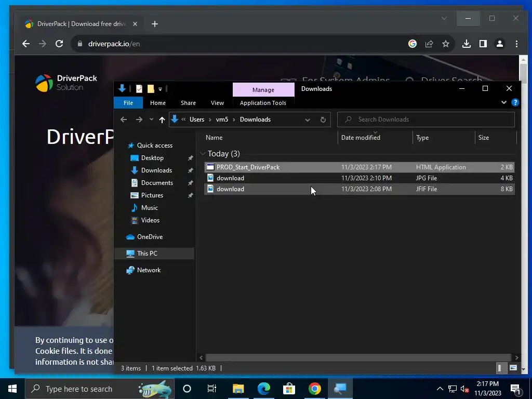Screen dimensions: 532x399
Task: Open Pictures in navigation pane
Action: click(x=152, y=195)
